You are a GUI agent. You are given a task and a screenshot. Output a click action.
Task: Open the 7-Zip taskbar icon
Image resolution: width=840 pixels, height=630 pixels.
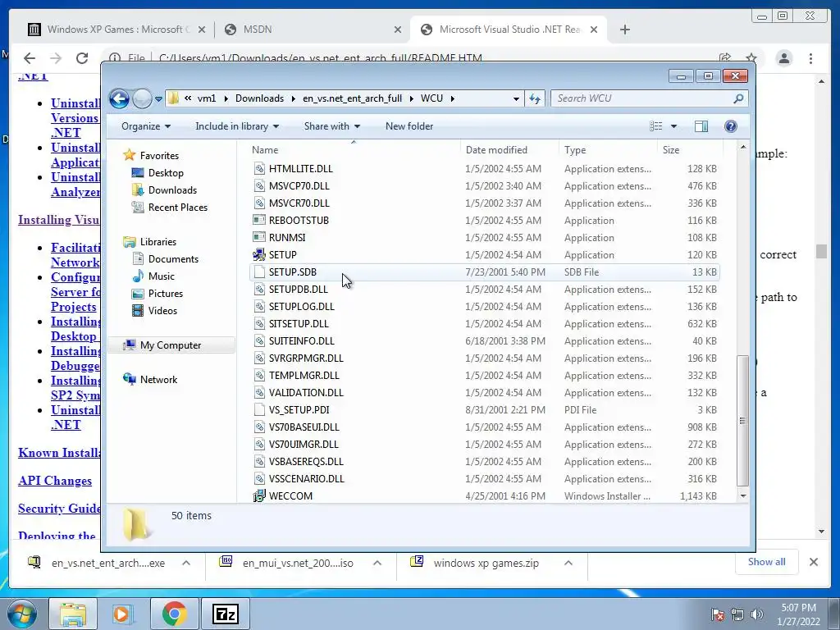click(225, 614)
